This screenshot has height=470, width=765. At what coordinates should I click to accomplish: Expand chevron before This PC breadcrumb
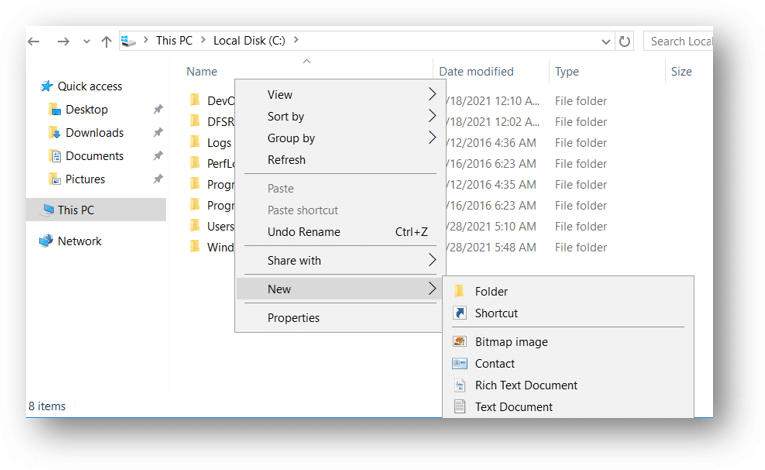point(146,40)
